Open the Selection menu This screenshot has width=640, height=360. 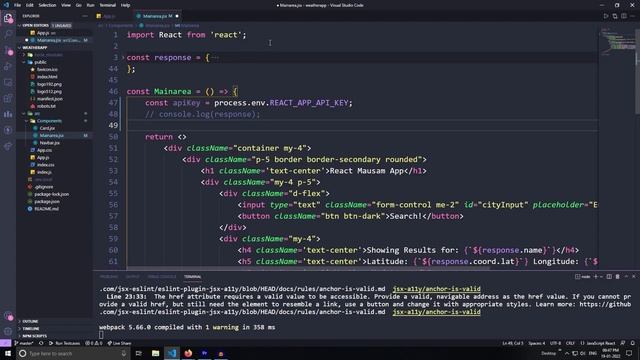click(47, 5)
